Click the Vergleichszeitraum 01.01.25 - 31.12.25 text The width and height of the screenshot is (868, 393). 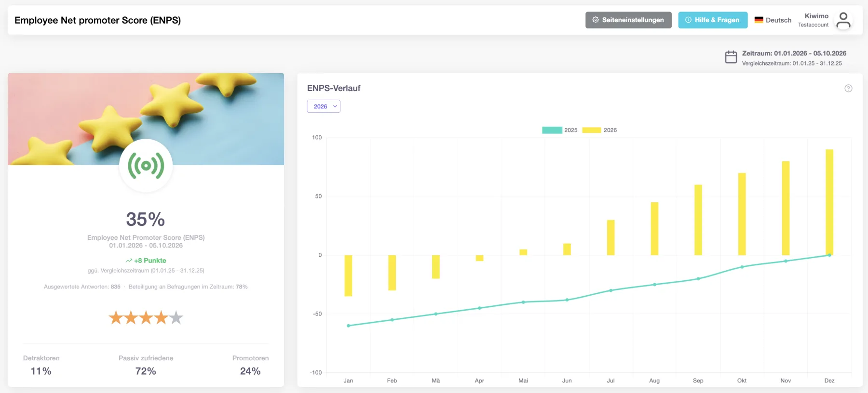pos(792,64)
